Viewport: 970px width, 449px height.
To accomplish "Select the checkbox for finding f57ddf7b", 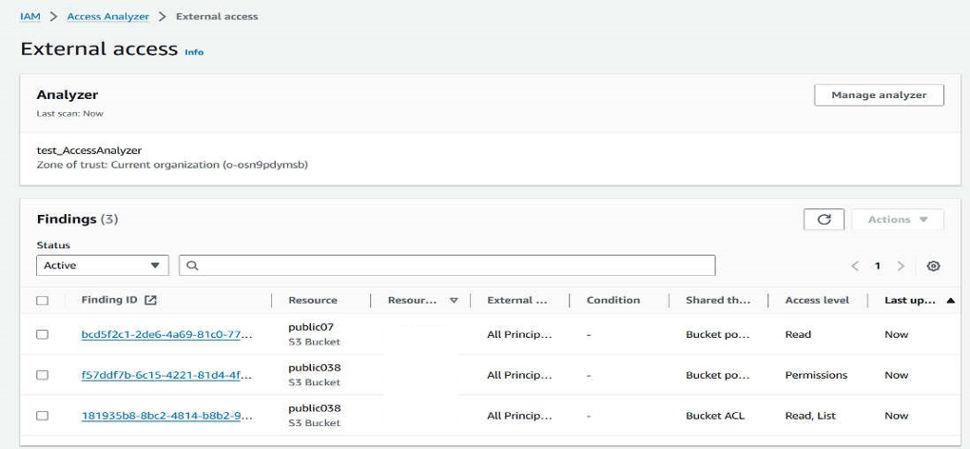I will click(42, 375).
